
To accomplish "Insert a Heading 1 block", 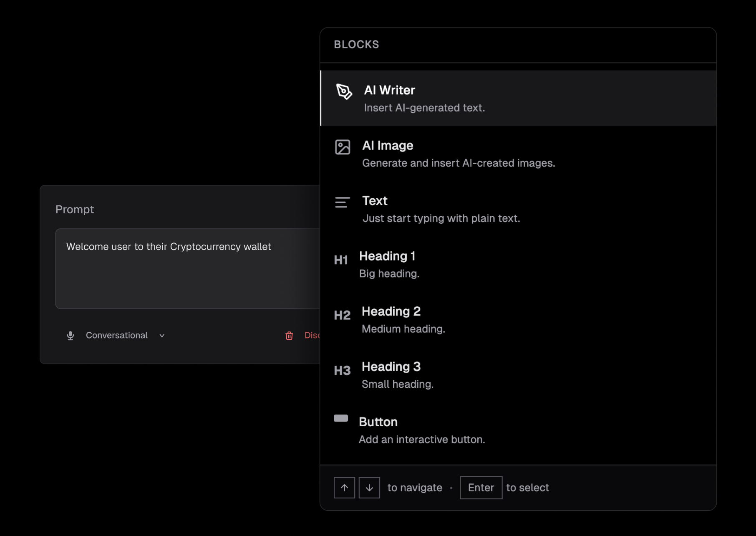I will pos(518,264).
